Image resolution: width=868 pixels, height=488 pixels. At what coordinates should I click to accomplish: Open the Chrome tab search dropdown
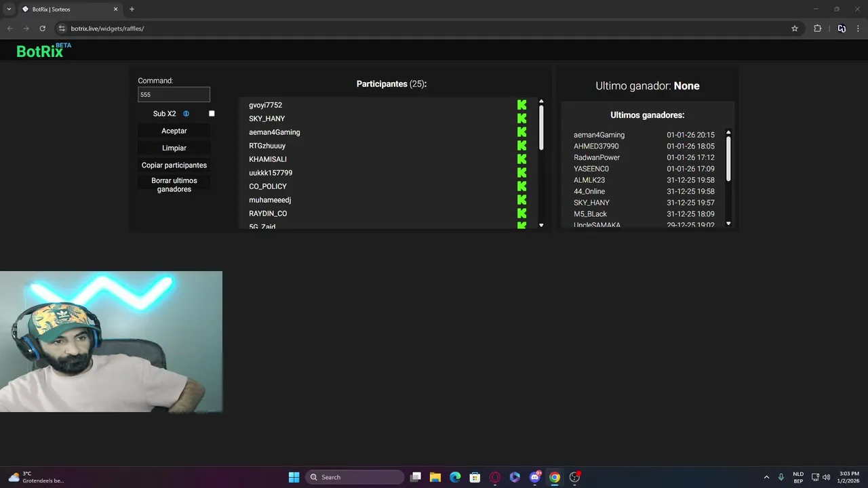coord(9,9)
